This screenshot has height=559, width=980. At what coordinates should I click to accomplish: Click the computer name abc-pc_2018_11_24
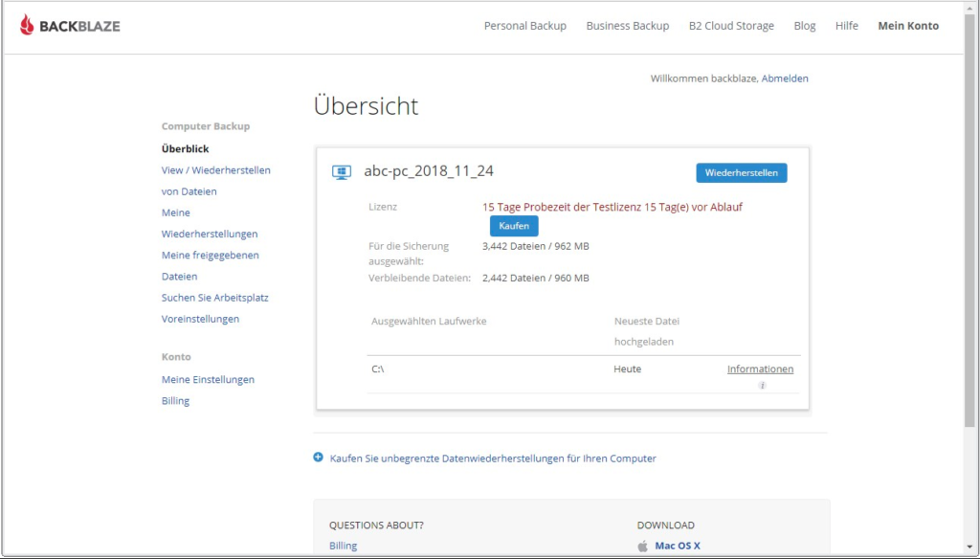(x=429, y=170)
